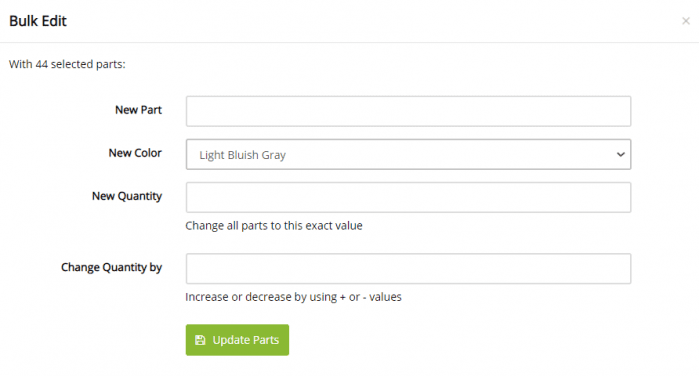Screen dimensions: 699x376
Task: Focus the New Part text field
Action: point(408,111)
